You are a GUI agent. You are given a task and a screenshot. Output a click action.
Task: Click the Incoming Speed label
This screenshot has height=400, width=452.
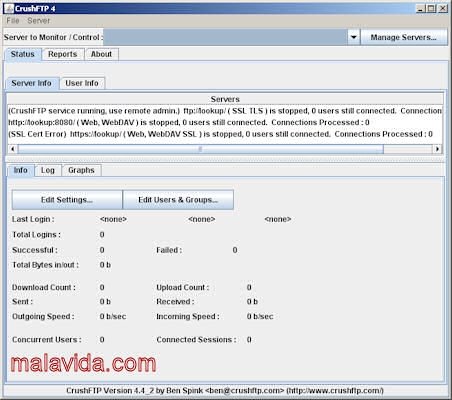click(188, 316)
